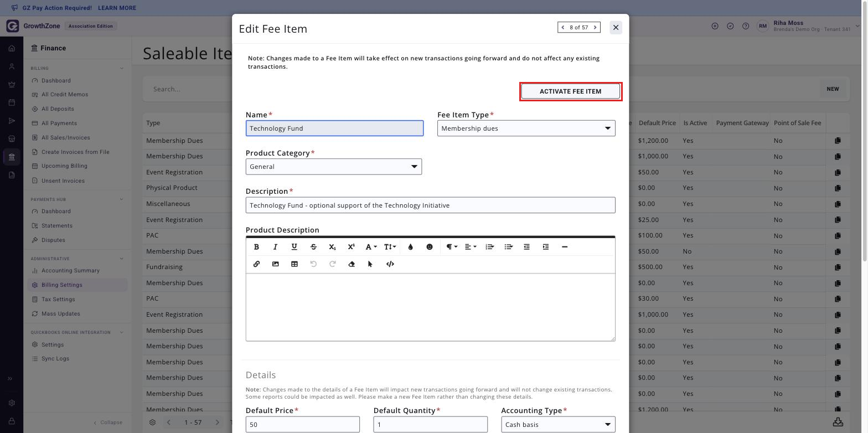
Task: Clear formatting with the eraser icon
Action: (352, 264)
